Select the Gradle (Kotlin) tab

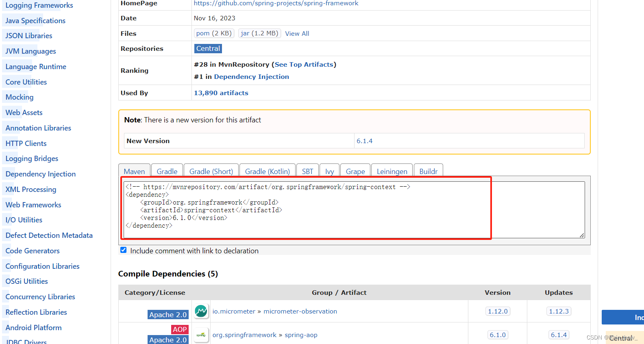tap(268, 171)
